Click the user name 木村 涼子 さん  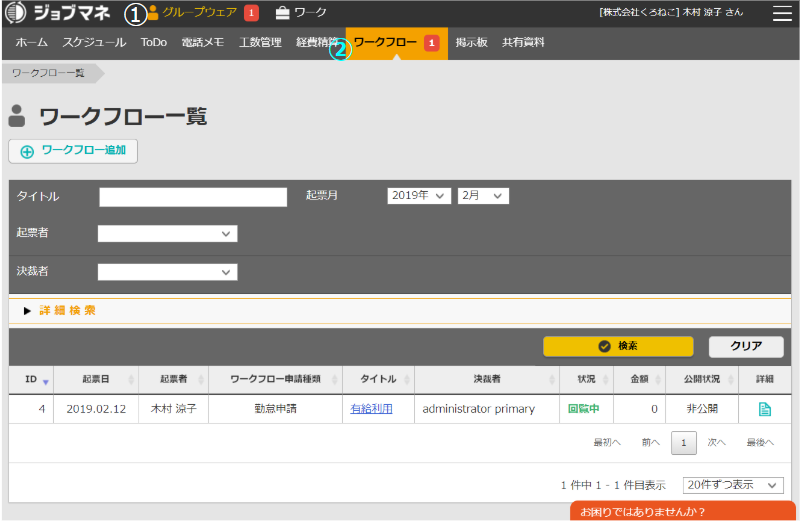[713, 12]
